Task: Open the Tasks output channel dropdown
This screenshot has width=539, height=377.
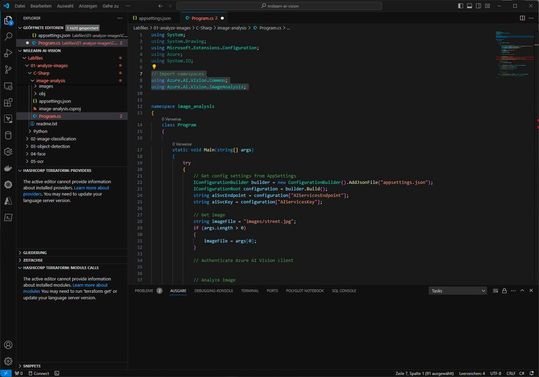Action: (458, 291)
